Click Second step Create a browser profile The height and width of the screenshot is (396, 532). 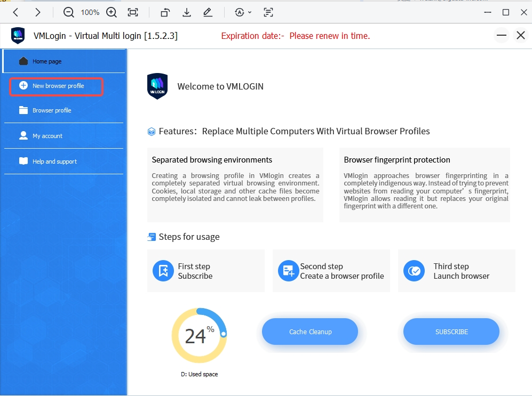coord(342,271)
